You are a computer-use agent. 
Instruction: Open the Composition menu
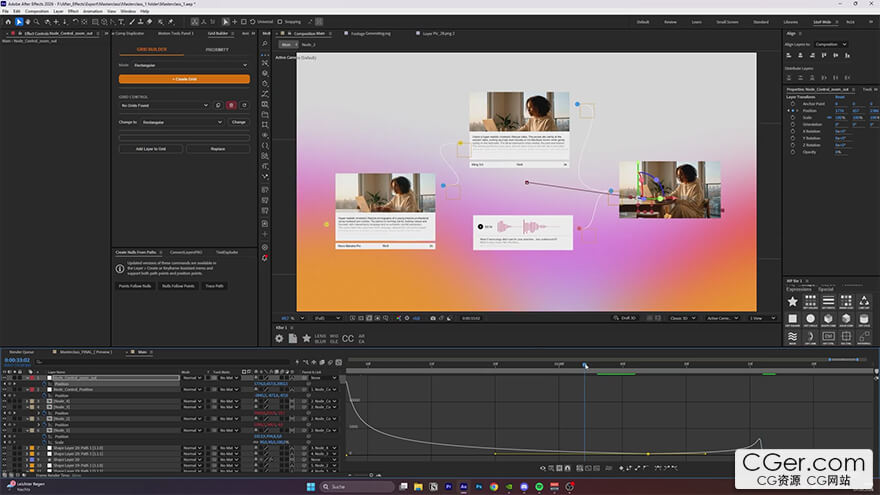pos(37,11)
